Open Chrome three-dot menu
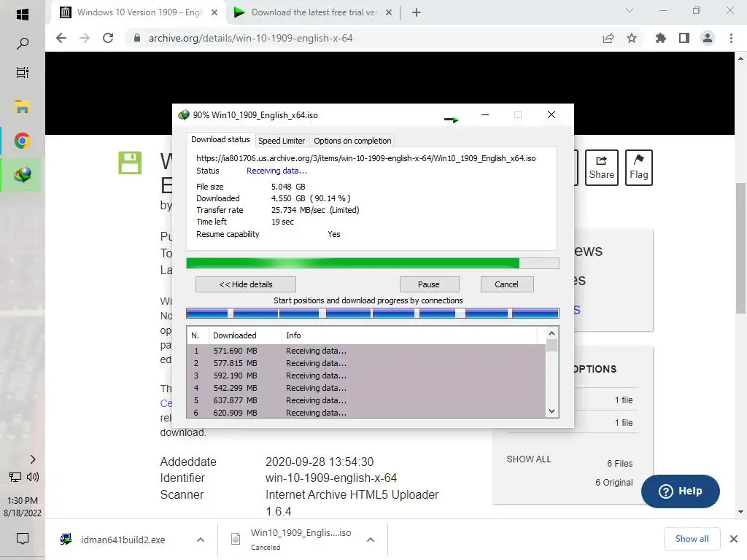747x560 pixels. [x=731, y=38]
